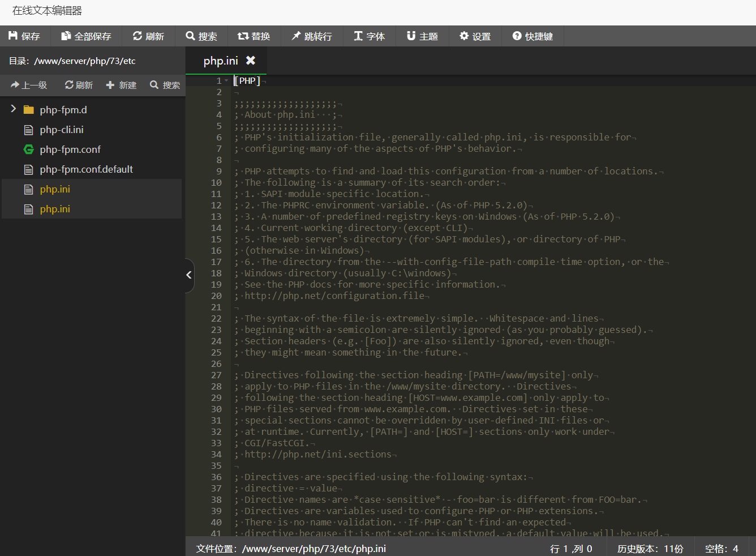Close the php.ini tab
756x556 pixels.
pos(251,60)
